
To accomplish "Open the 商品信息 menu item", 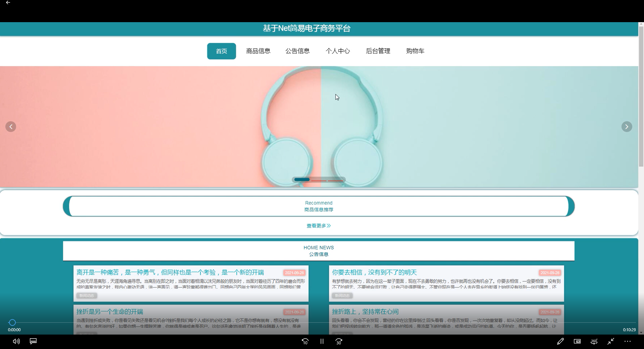I will [258, 51].
